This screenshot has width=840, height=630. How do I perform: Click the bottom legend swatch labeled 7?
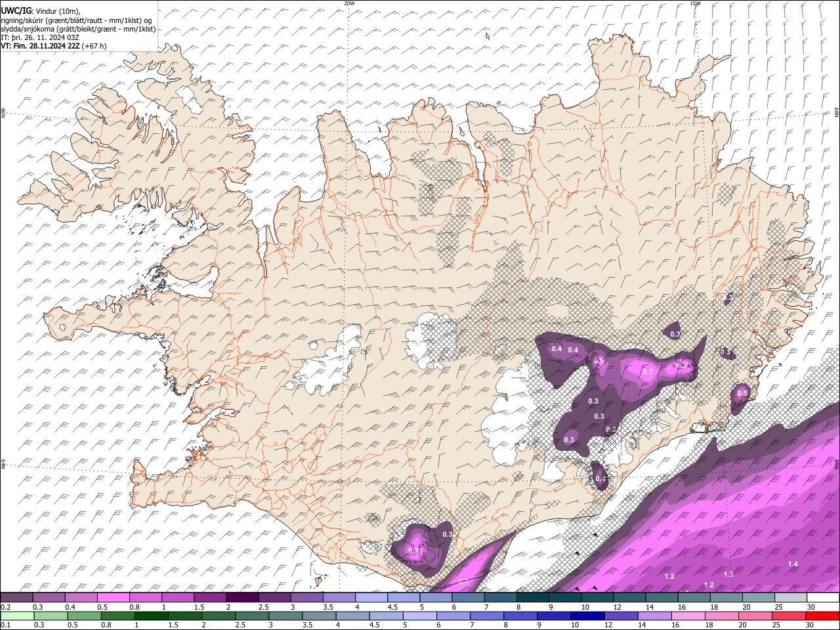pyautogui.click(x=486, y=616)
